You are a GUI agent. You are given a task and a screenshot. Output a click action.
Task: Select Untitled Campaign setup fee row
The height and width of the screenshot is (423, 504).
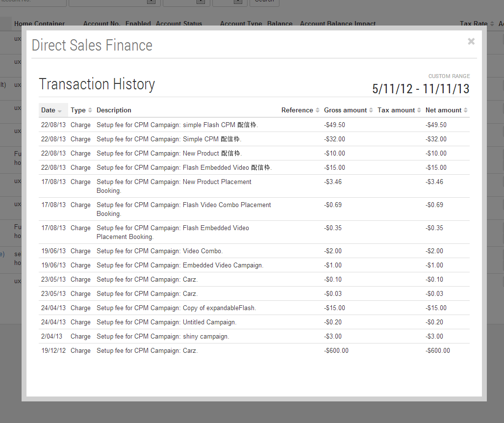254,322
